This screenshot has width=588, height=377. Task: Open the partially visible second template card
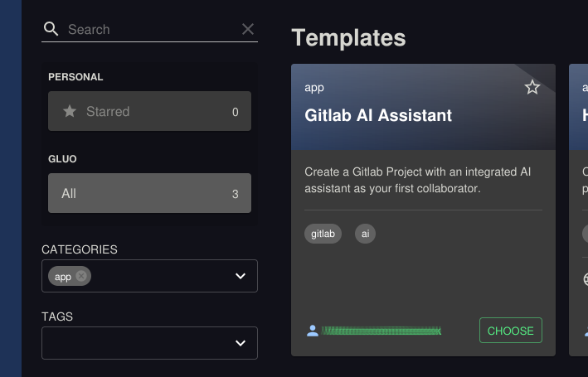point(579,210)
